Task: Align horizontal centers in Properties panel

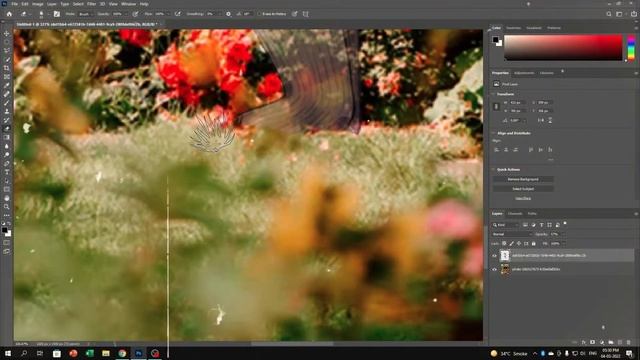Action: pyautogui.click(x=506, y=150)
